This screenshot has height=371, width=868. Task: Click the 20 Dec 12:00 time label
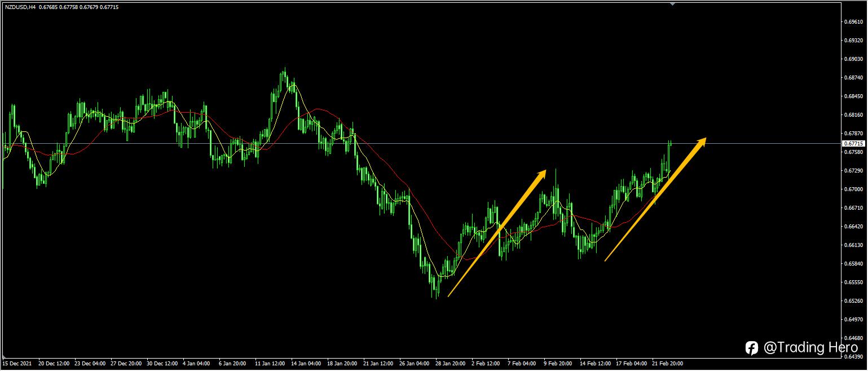[x=54, y=364]
